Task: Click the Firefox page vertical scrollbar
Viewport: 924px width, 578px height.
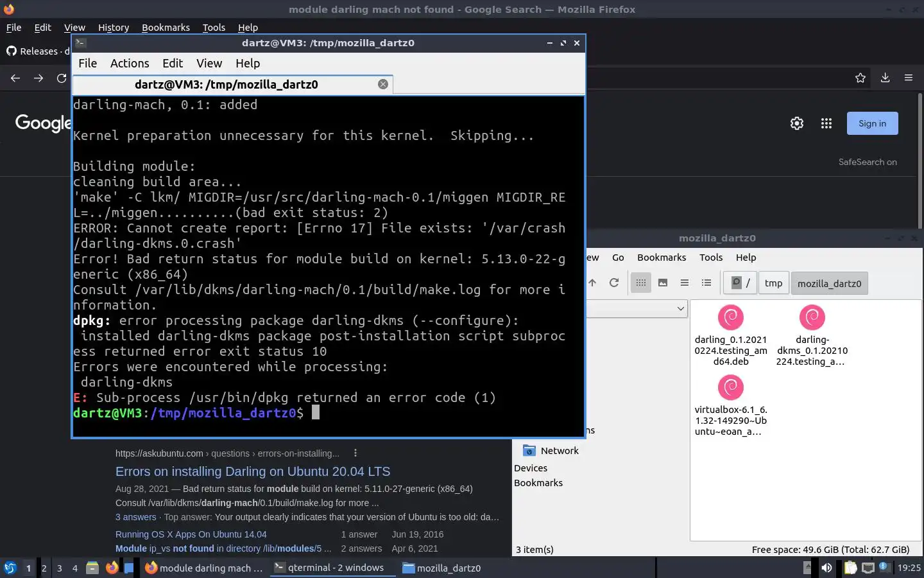Action: (921, 161)
